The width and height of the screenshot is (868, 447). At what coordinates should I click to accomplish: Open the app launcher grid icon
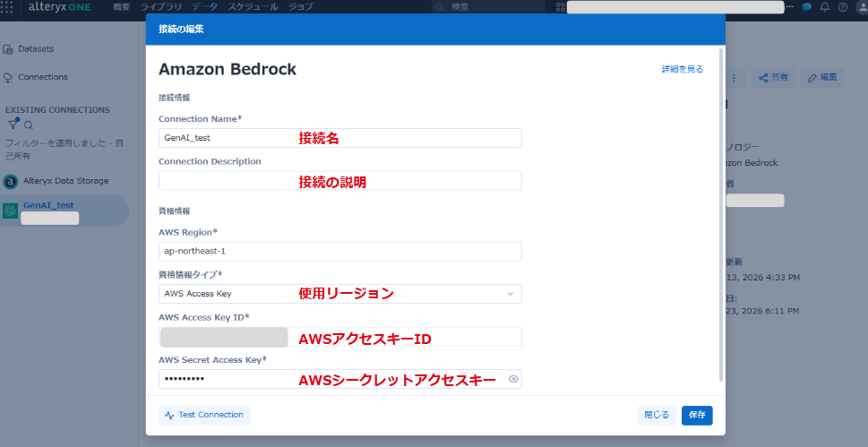[x=6, y=7]
